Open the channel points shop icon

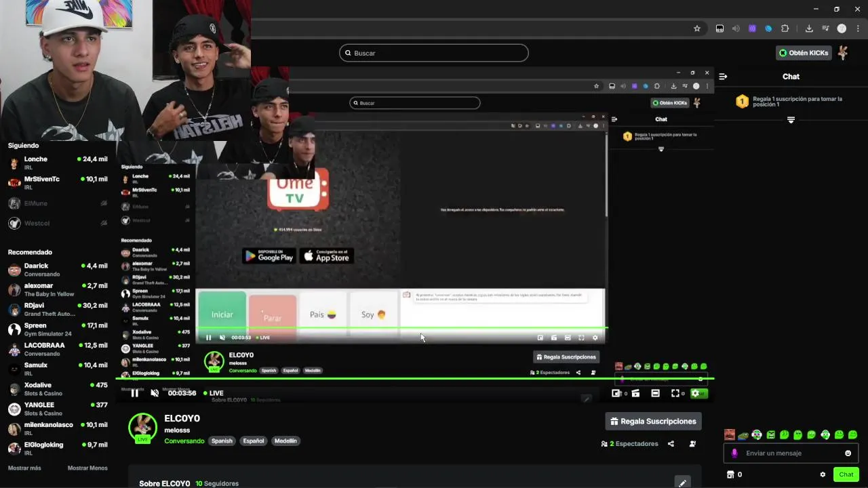(730, 474)
